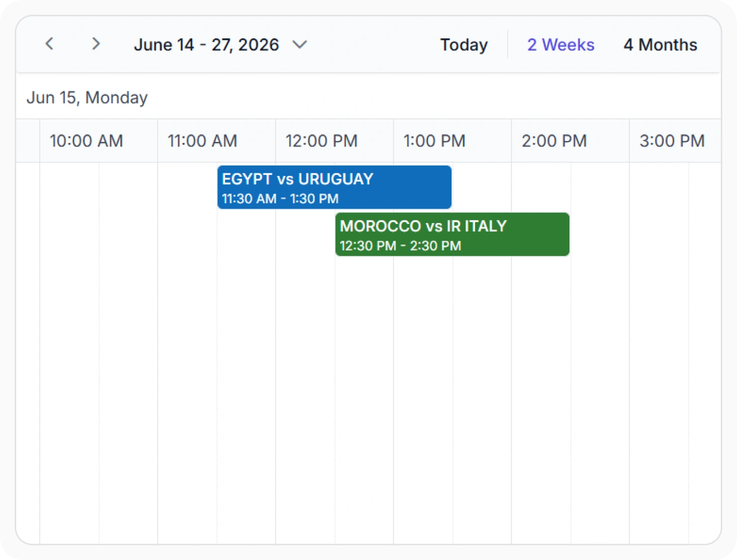Click the Today button
This screenshot has height=560, width=737.
coord(464,45)
